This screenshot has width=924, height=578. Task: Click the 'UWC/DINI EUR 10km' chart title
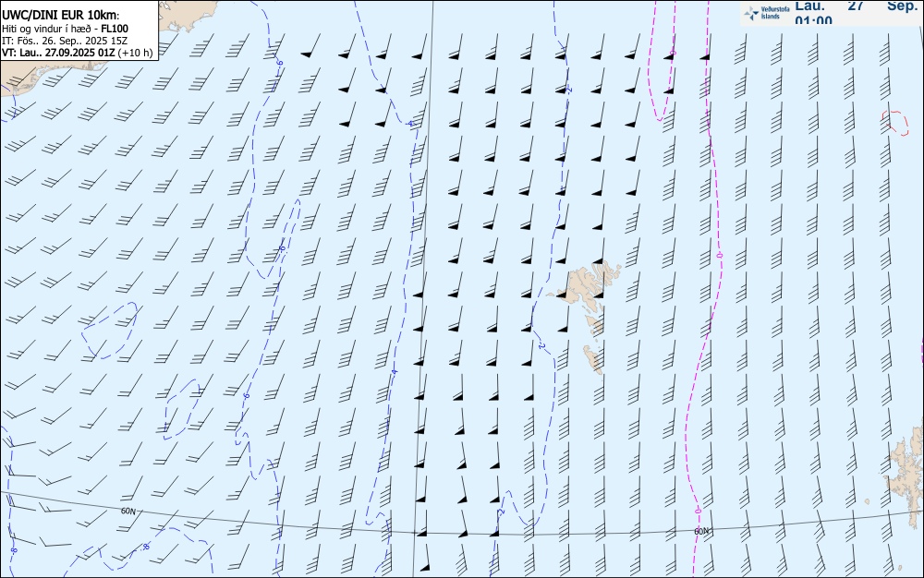point(59,16)
